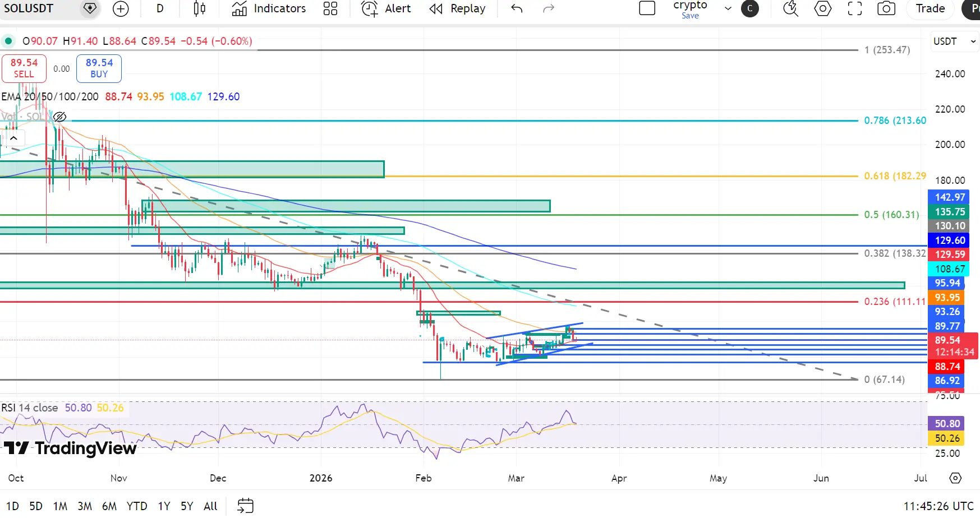Image resolution: width=980 pixels, height=518 pixels.
Task: Set range to 6M
Action: pyautogui.click(x=109, y=506)
